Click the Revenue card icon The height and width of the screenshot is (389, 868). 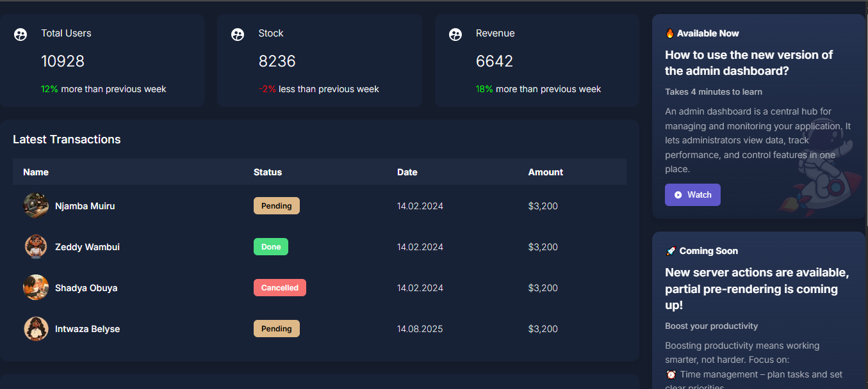(455, 35)
